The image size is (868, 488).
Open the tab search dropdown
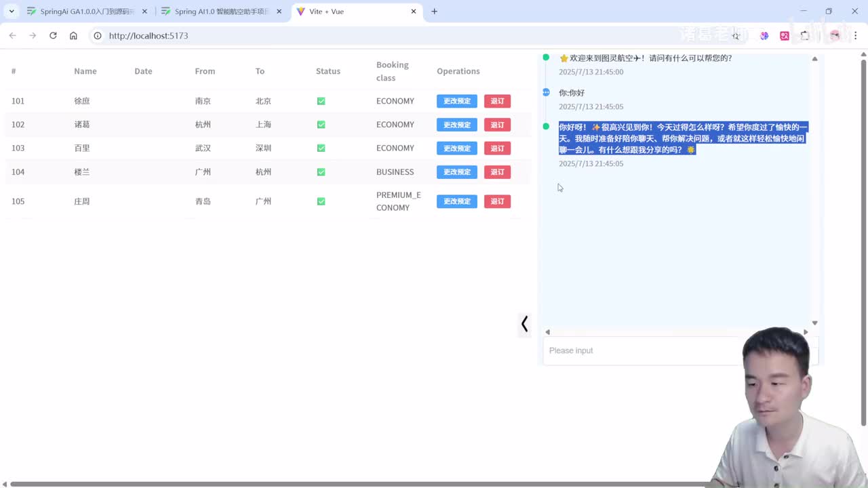point(12,12)
